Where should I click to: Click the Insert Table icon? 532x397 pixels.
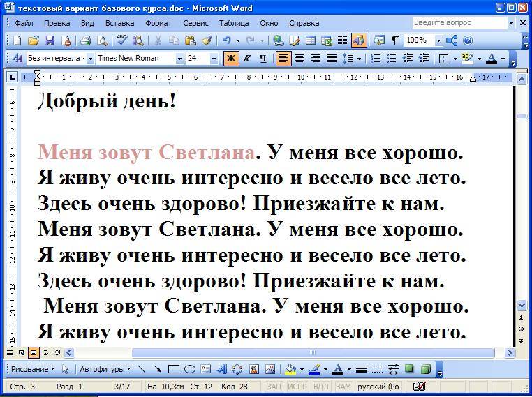[311, 40]
